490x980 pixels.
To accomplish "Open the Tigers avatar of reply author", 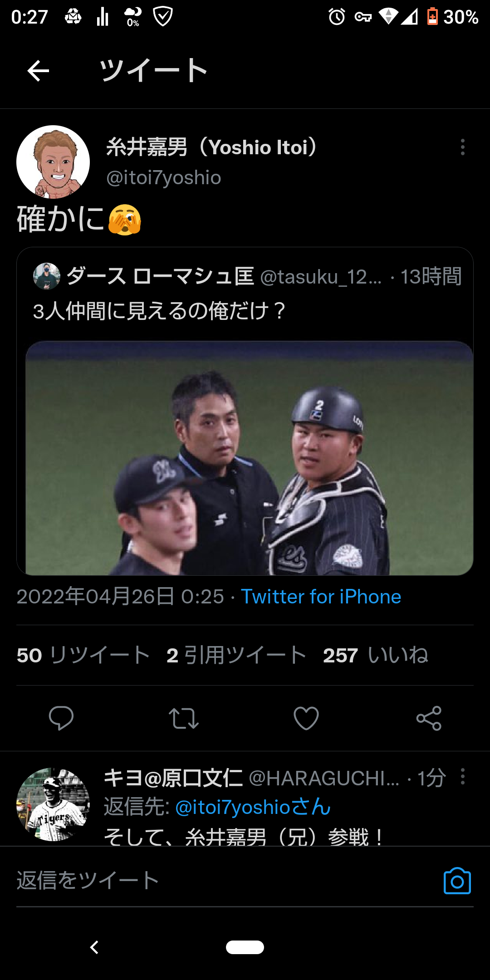I will coord(53,804).
